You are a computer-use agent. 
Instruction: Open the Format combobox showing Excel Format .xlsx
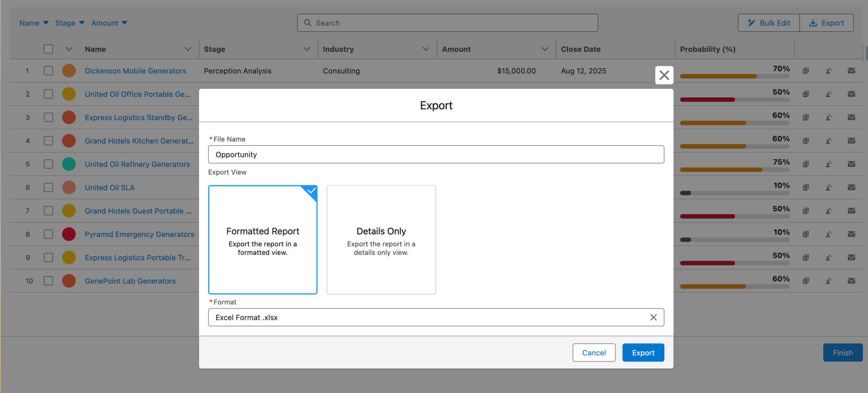tap(436, 318)
